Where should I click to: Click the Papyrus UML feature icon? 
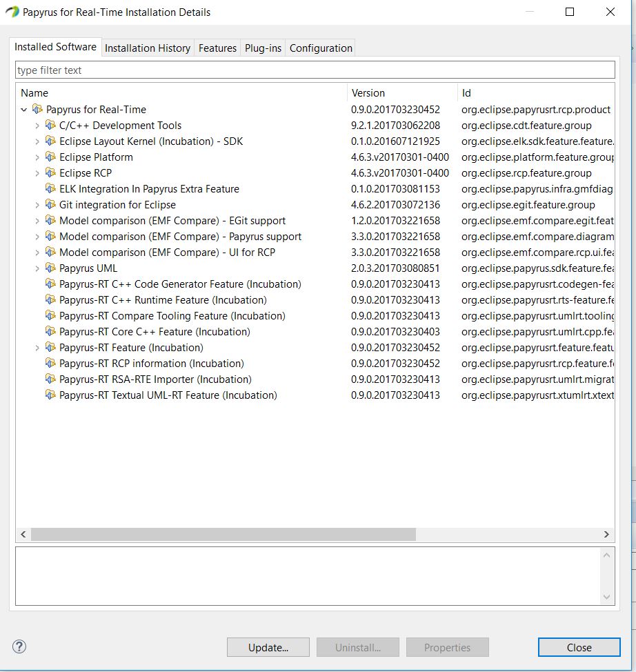coord(50,268)
